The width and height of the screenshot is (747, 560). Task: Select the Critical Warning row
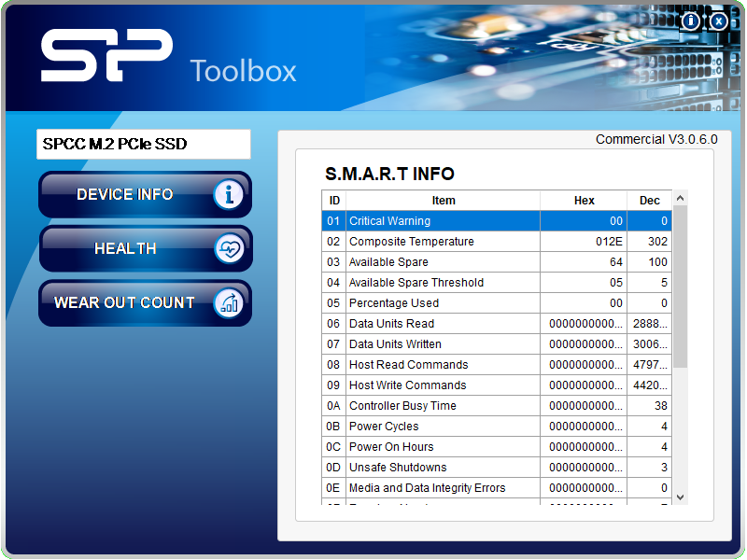(497, 221)
